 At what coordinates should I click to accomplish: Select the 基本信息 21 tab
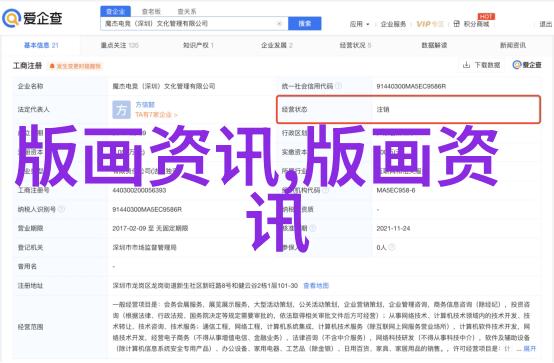pos(41,45)
